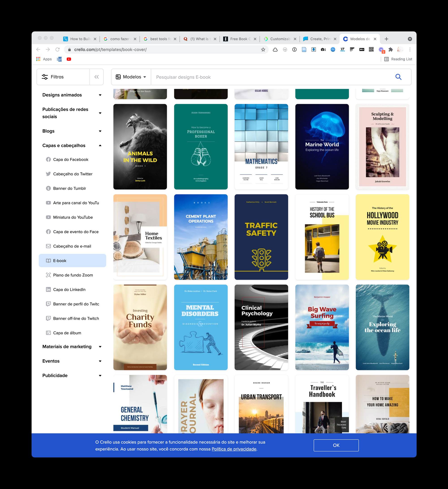The width and height of the screenshot is (448, 489).
Task: Select Banner off-line do Twitch
Action: 73,318
